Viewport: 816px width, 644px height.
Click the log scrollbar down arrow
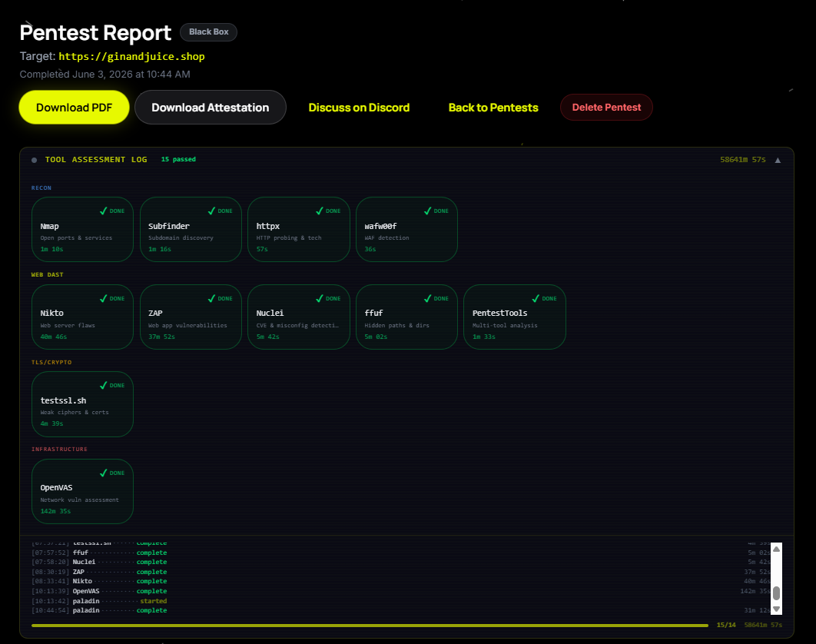(777, 609)
